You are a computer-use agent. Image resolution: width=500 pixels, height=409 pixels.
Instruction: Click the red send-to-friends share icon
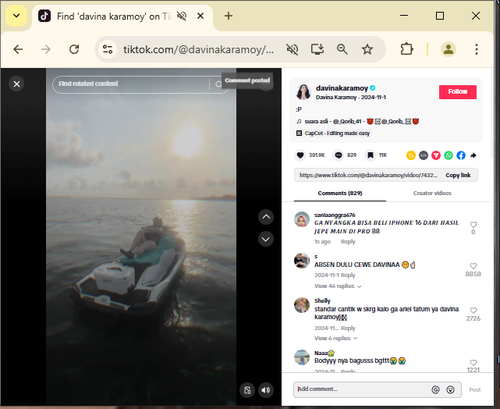pyautogui.click(x=436, y=155)
